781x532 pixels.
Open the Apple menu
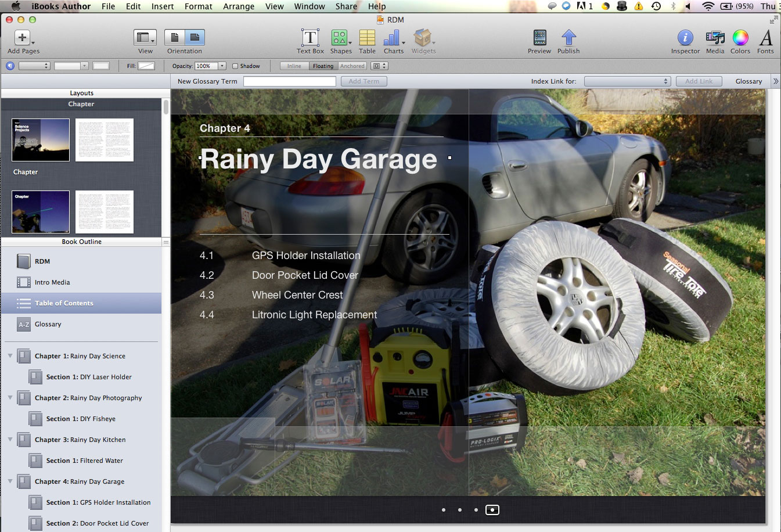16,6
